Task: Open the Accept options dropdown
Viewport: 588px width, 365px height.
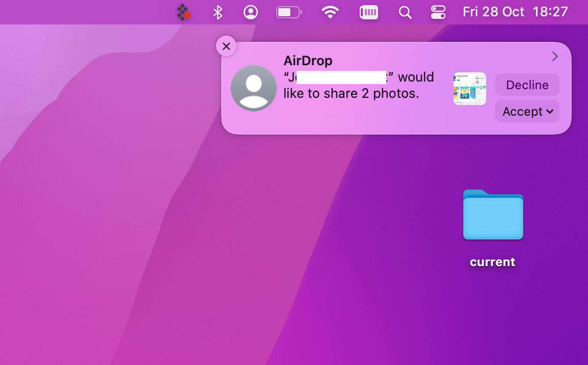Action: (x=549, y=111)
